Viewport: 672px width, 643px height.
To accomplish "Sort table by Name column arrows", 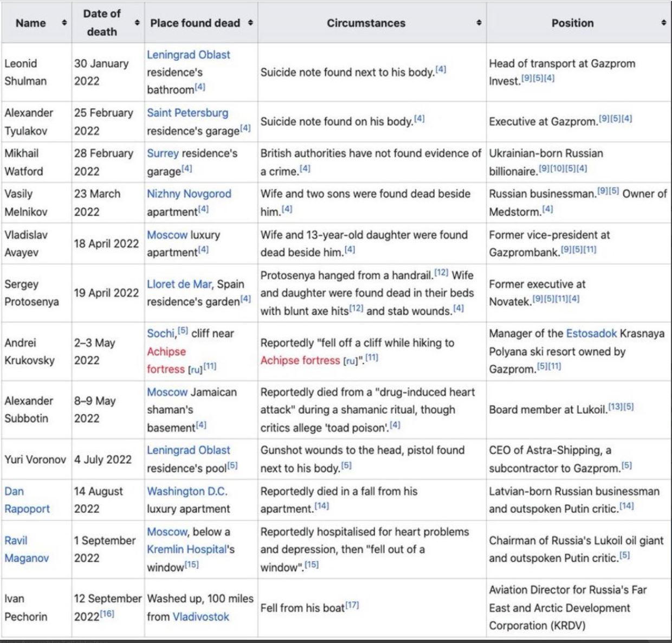I will point(64,23).
